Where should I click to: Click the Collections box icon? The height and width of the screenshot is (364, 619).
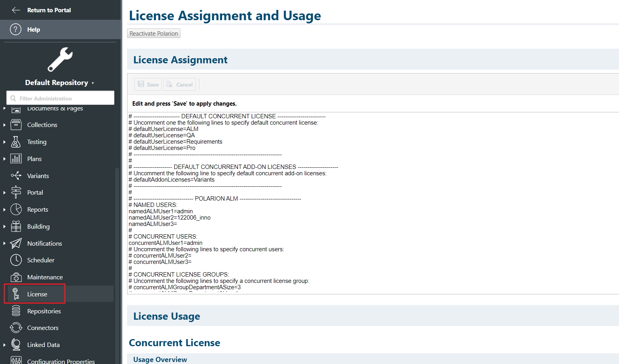pyautogui.click(x=16, y=125)
